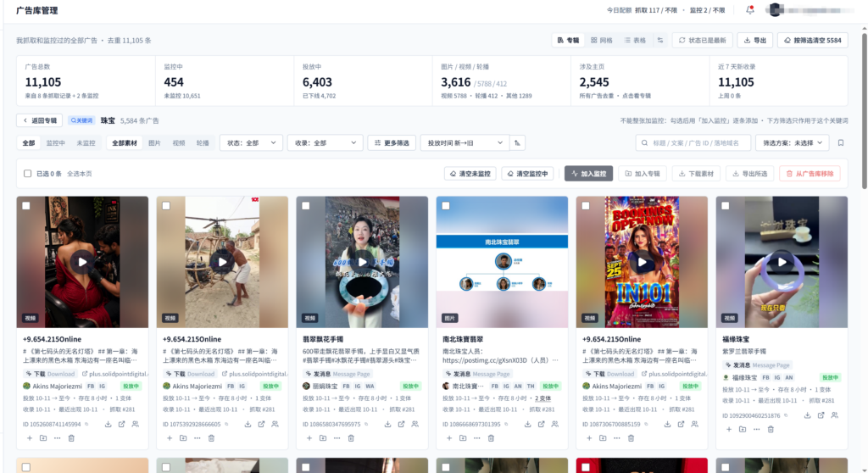
Task: Open the notification bell
Action: 750,10
